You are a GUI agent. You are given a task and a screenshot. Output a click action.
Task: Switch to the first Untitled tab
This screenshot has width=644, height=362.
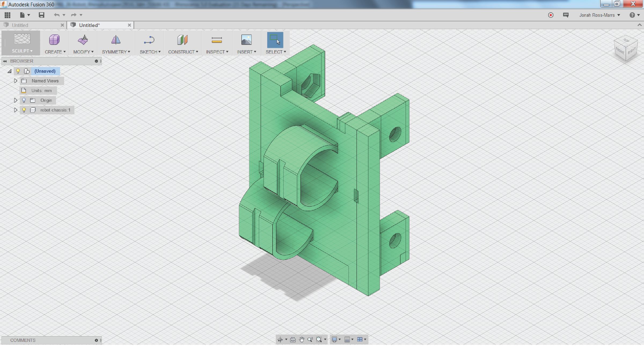[x=20, y=25]
